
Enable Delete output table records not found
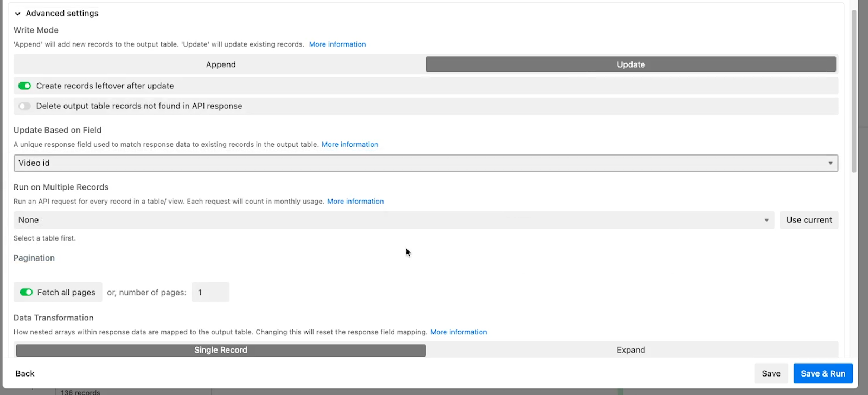(25, 106)
